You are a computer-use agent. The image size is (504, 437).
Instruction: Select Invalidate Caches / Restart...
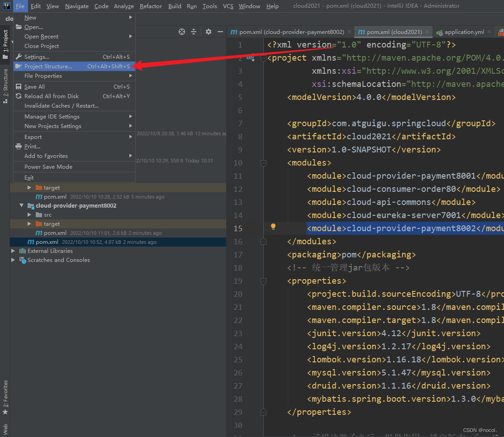click(x=74, y=106)
